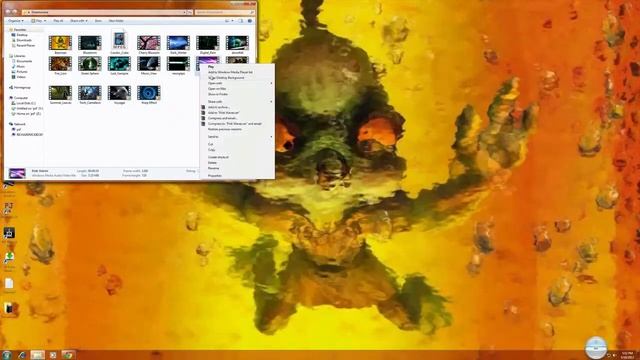640x360 pixels.
Task: Toggle the preview pane icon
Action: [241, 21]
